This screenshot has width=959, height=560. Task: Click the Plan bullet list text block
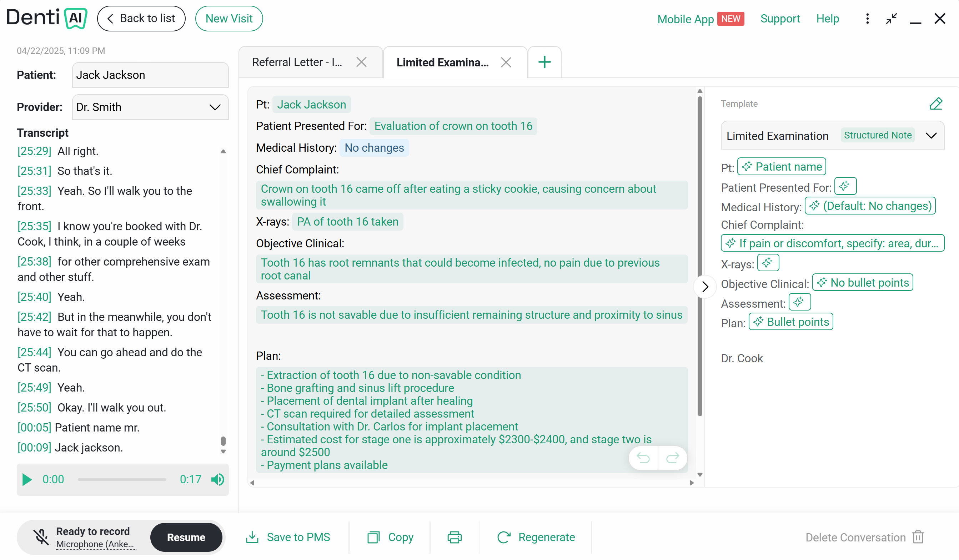[472, 420]
